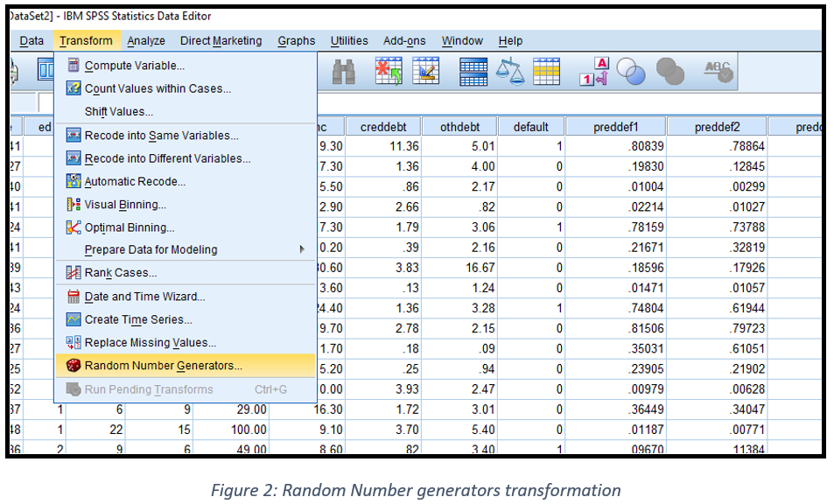Click the Compute Variable calculator icon
This screenshot has width=834, height=504.
(74, 66)
